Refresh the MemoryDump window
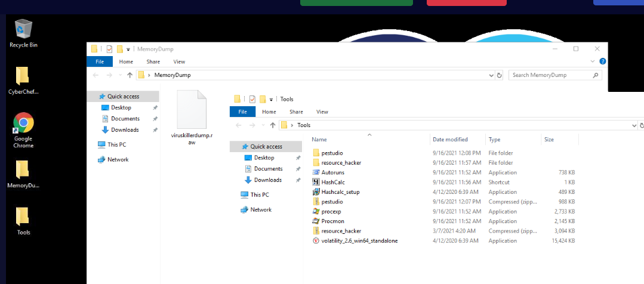Image resolution: width=644 pixels, height=284 pixels. pos(500,75)
